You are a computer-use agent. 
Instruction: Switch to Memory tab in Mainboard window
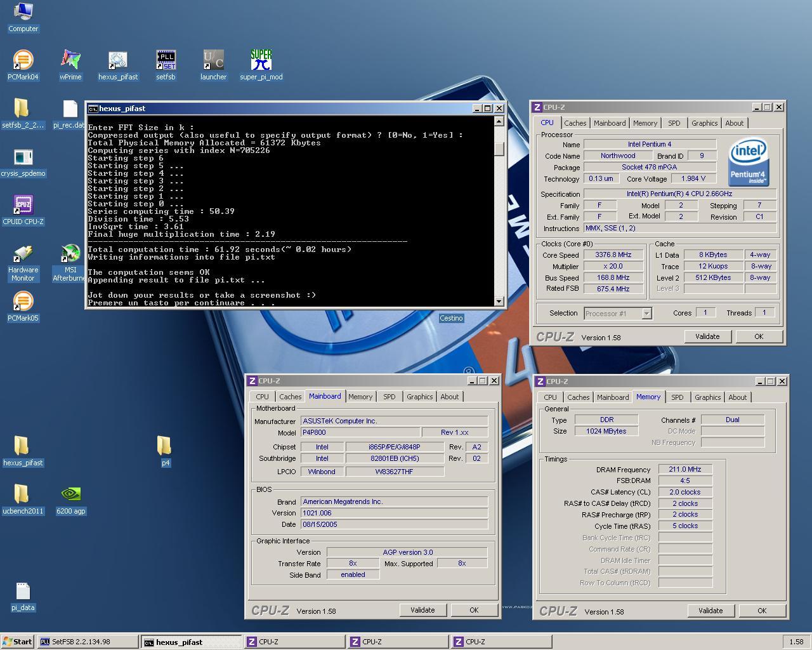click(360, 397)
